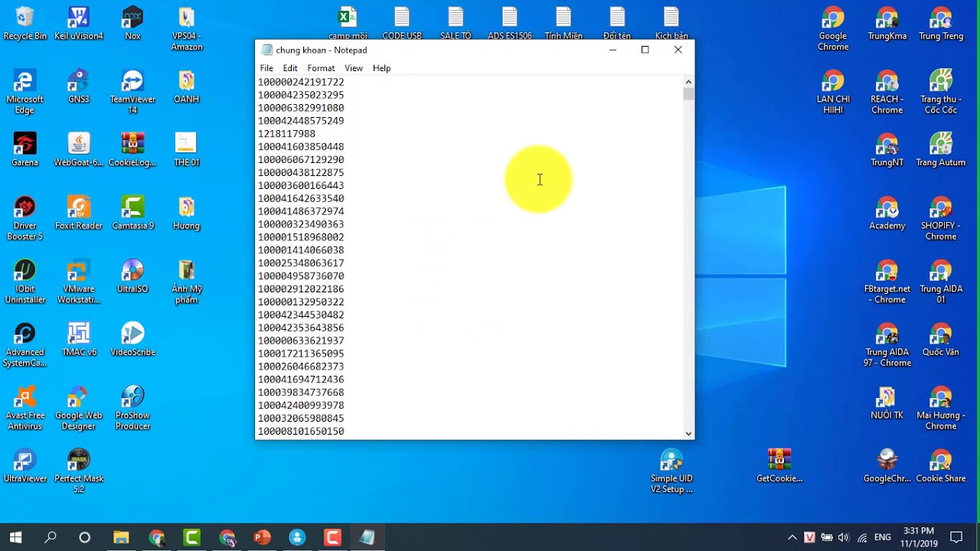Select the REACH - Chrome shortcut

coord(887,92)
